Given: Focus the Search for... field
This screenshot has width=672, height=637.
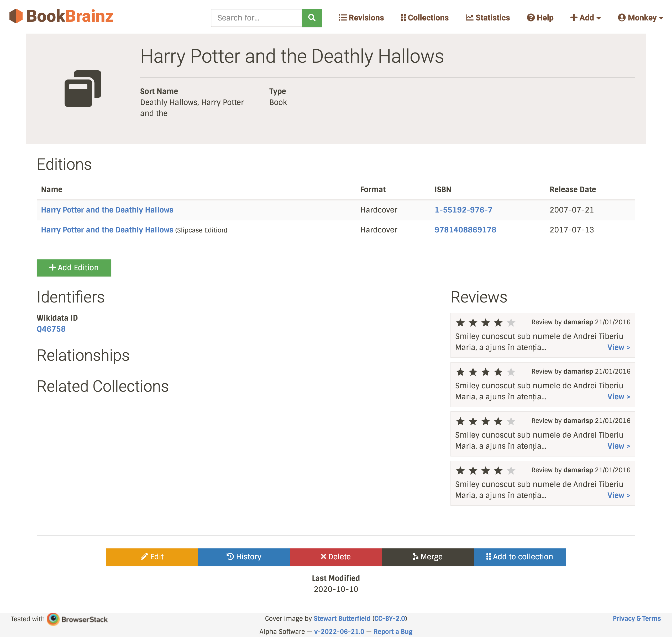Looking at the screenshot, I should click(x=256, y=18).
